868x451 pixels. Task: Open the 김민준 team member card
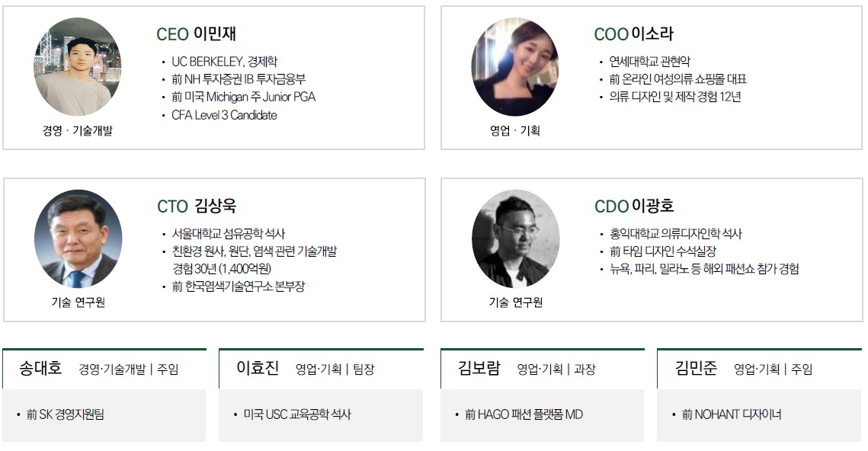coord(760,395)
